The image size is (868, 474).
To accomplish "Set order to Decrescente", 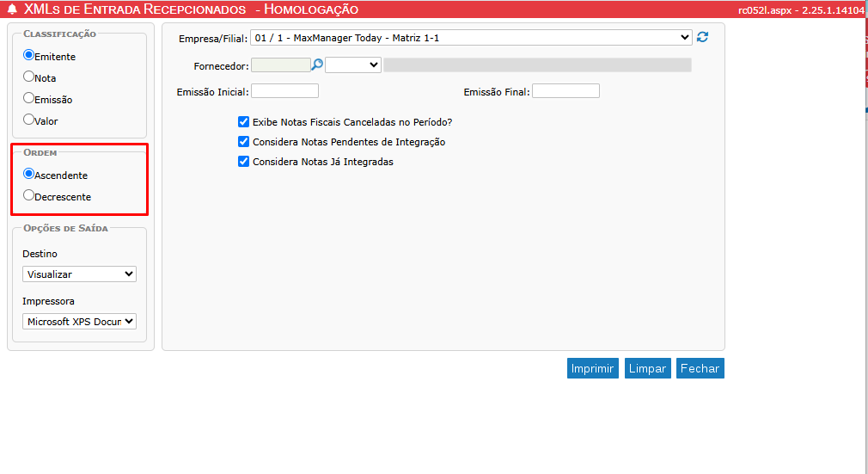I will (x=29, y=195).
